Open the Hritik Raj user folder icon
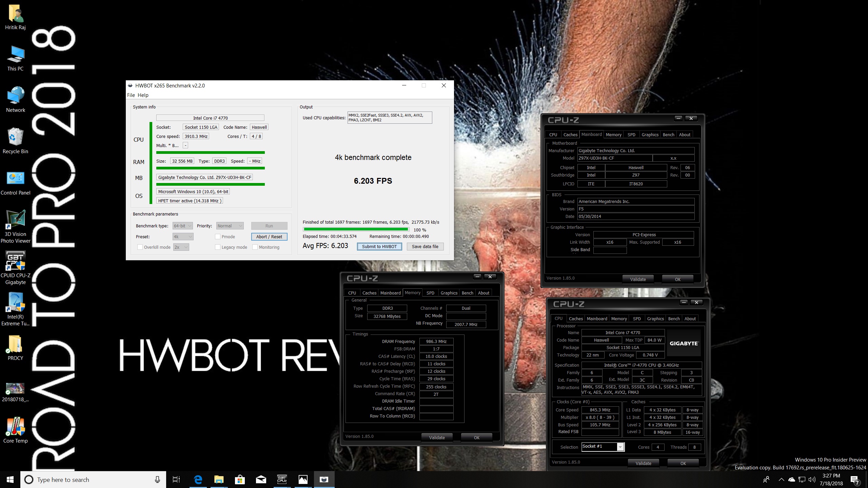Viewport: 868px width, 488px height. (15, 18)
